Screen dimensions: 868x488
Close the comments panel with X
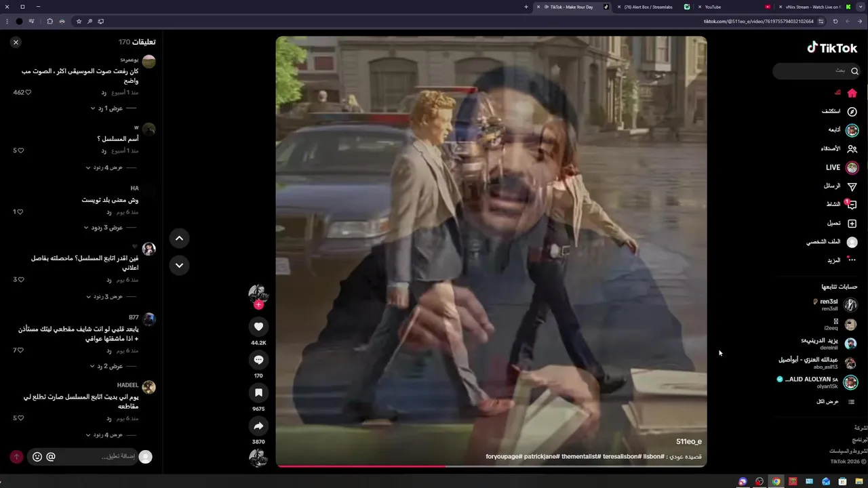(16, 42)
